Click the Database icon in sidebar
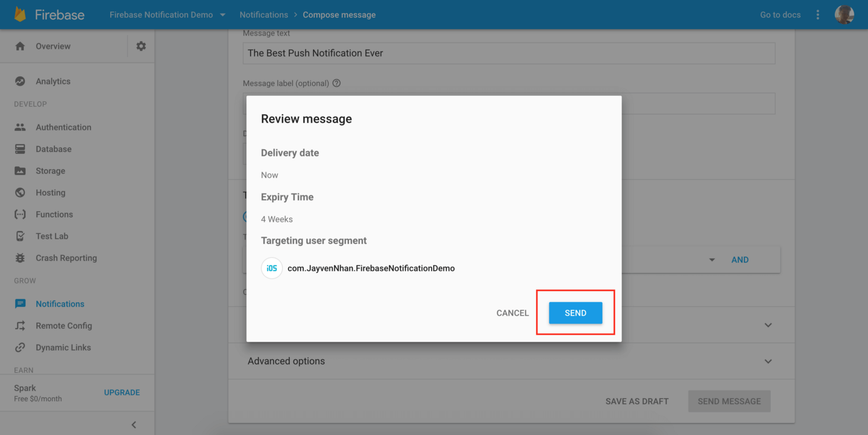This screenshot has width=868, height=435. 20,149
